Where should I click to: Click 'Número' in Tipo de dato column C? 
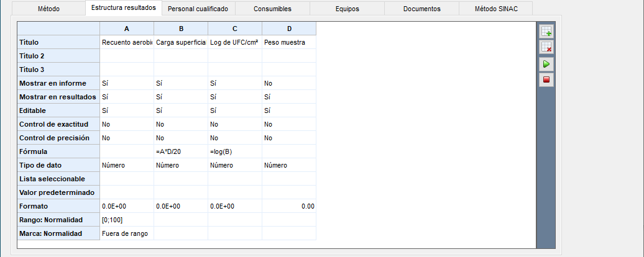(235, 165)
